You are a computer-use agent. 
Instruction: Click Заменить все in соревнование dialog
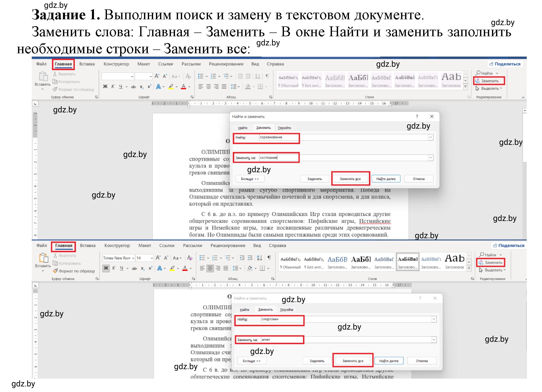[350, 179]
